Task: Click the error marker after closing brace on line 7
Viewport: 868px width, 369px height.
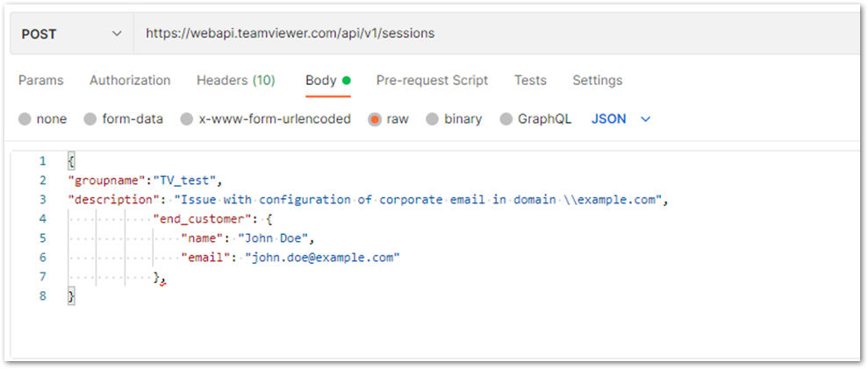Action: coord(162,284)
